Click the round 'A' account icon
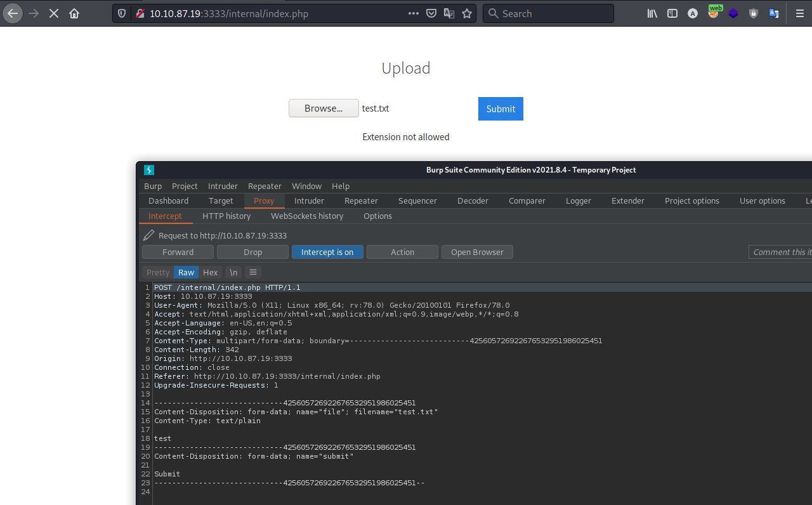812x505 pixels. [693, 13]
